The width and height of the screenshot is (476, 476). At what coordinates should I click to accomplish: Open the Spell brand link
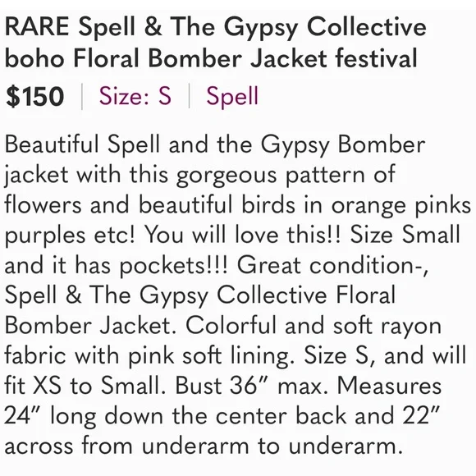click(232, 97)
